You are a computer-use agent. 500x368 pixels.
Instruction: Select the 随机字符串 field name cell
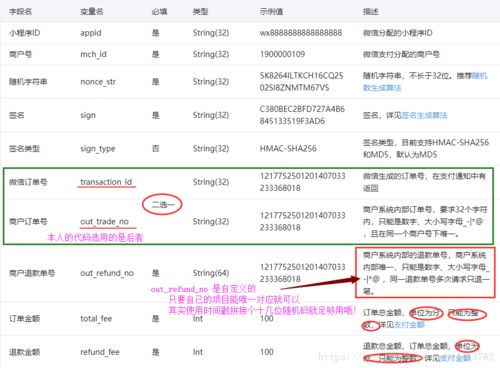pyautogui.click(x=28, y=82)
